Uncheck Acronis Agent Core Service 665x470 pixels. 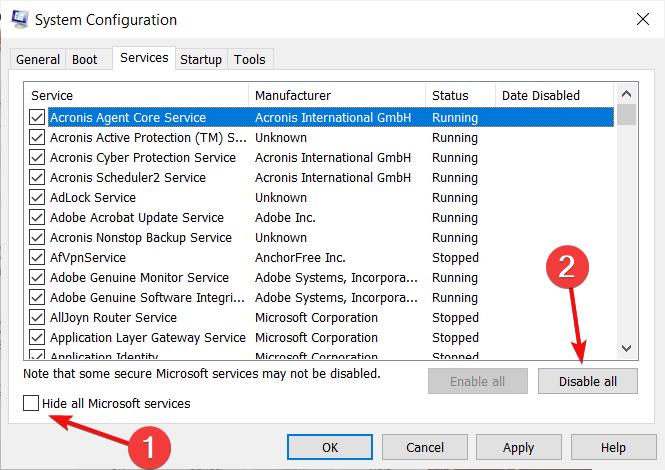37,117
